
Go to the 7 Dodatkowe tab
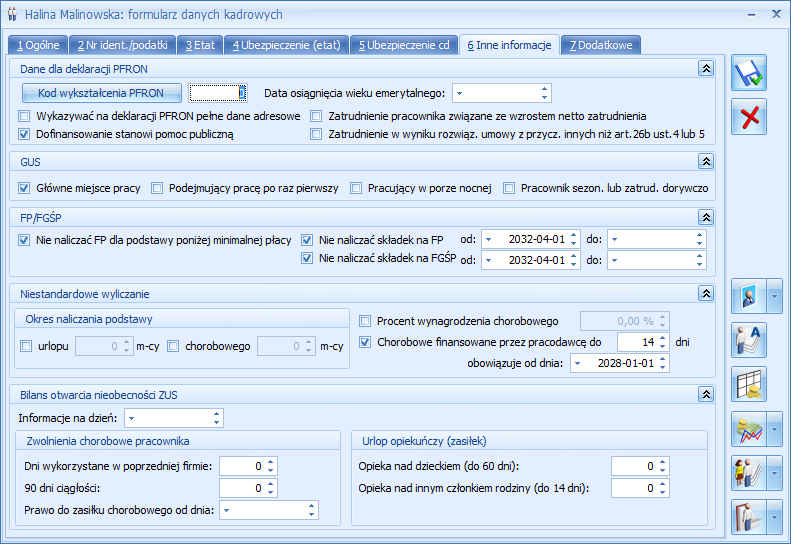coord(601,45)
